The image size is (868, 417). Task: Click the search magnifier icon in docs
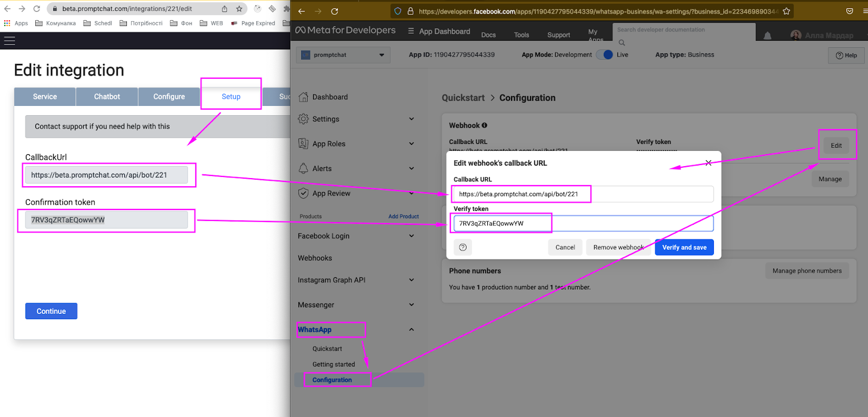click(x=622, y=42)
